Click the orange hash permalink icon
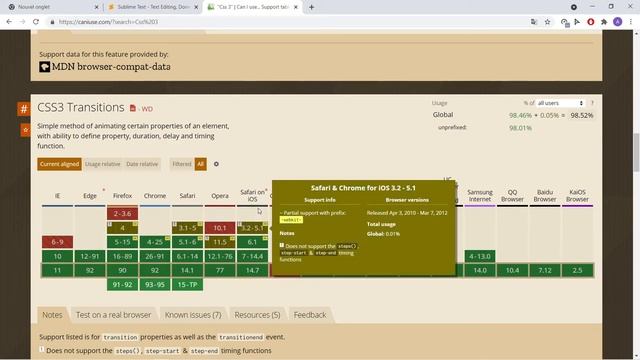The width and height of the screenshot is (640, 360). [x=24, y=109]
